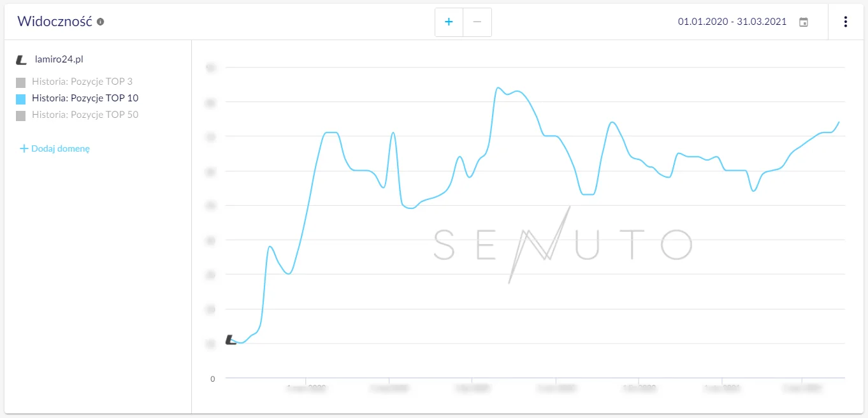The height and width of the screenshot is (418, 868).
Task: Zoom out with the minus button
Action: coord(477,22)
